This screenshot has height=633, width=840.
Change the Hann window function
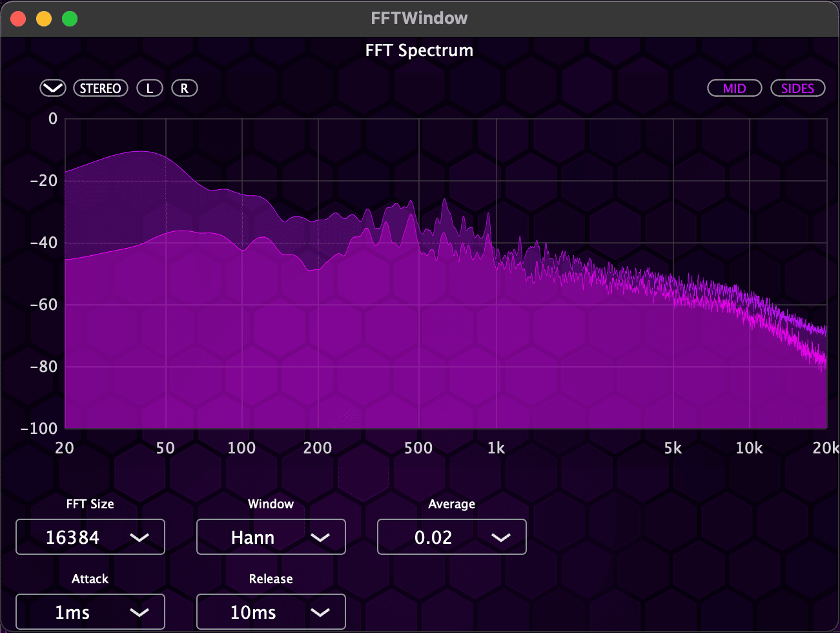click(x=271, y=537)
